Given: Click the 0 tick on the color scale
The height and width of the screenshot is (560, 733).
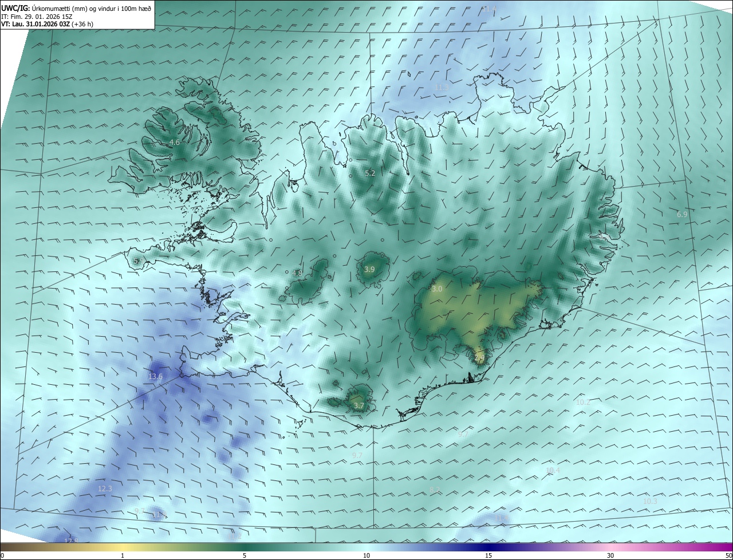Looking at the screenshot, I should [x=2, y=556].
